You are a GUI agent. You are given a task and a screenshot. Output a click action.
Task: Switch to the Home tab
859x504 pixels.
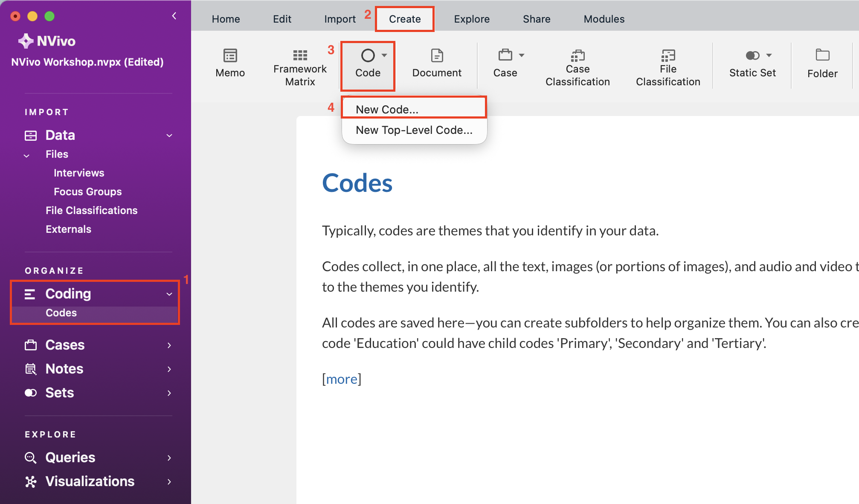point(226,19)
